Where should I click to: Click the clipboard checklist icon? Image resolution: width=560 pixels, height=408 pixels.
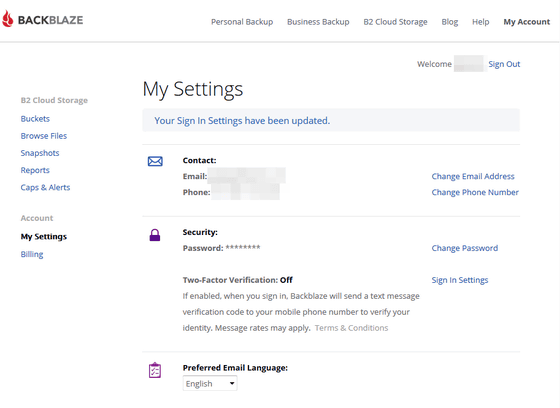(155, 370)
